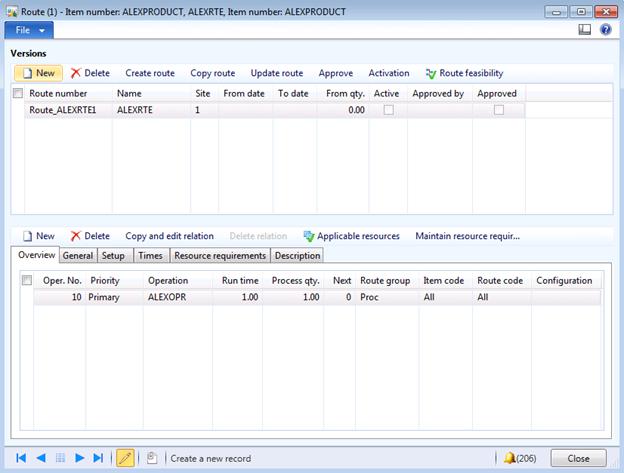Viewport: 624px width, 473px height.
Task: Tick select-all checkbox in operations grid
Action: [27, 280]
